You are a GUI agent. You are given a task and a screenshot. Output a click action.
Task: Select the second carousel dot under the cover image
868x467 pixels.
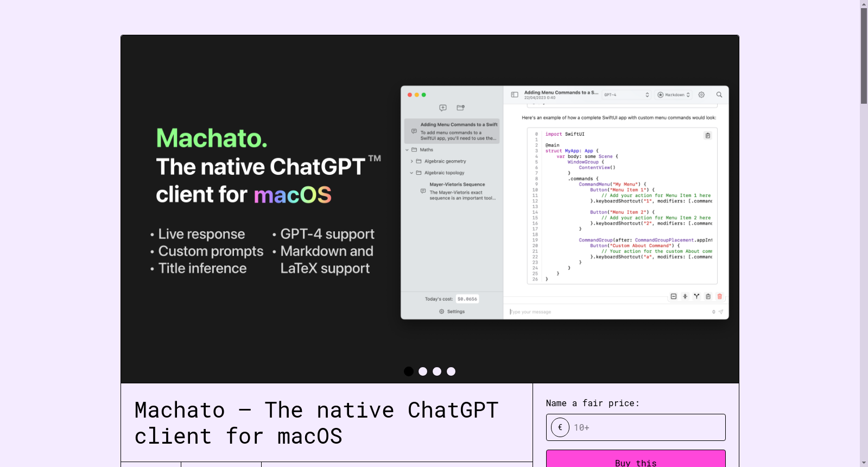(423, 371)
